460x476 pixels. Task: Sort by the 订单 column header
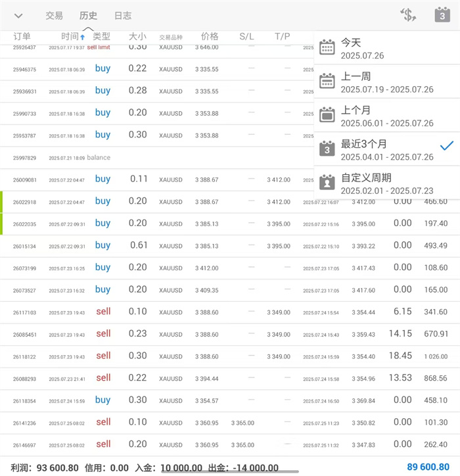[x=22, y=36]
